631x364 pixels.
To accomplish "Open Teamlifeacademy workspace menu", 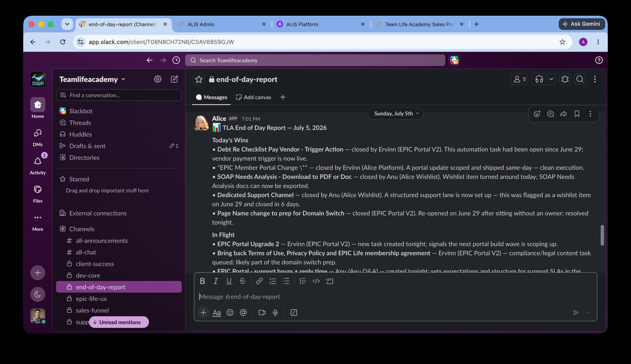I will click(x=92, y=79).
